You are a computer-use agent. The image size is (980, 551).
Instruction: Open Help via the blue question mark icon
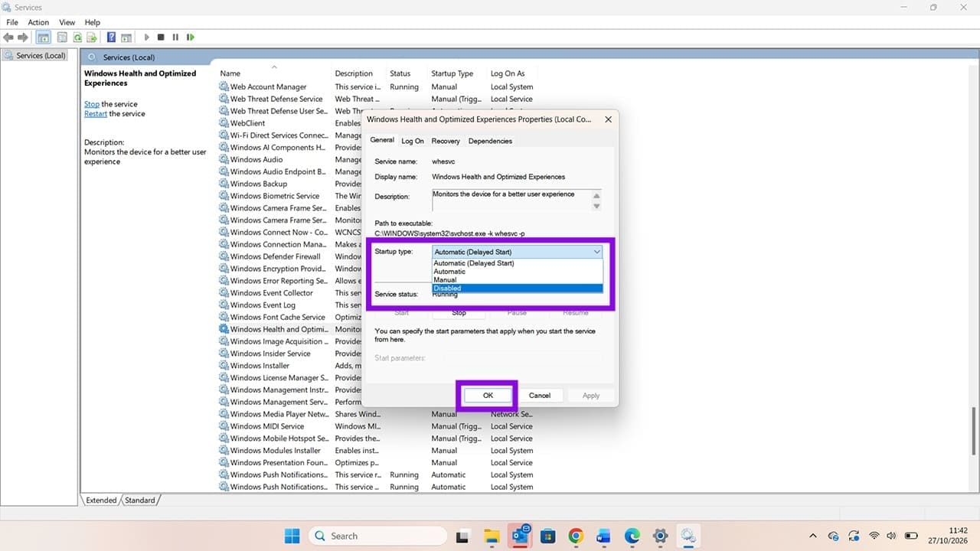click(x=112, y=37)
